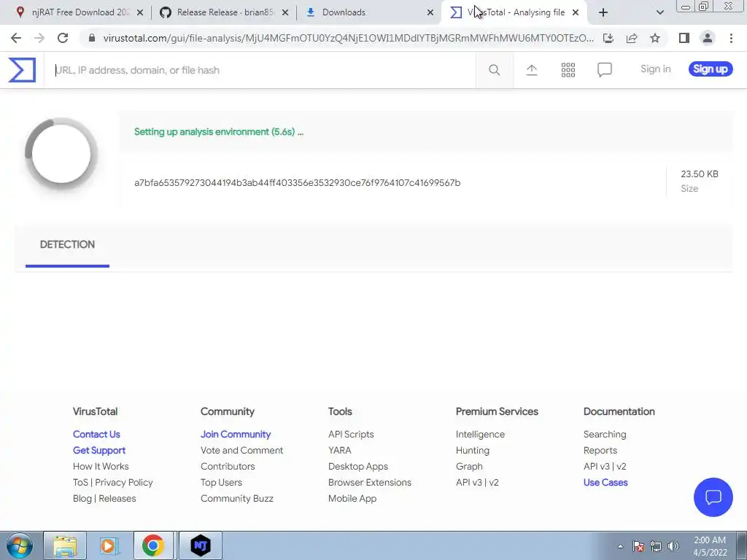Click the volume speaker tray icon
747x560 pixels.
point(673,547)
